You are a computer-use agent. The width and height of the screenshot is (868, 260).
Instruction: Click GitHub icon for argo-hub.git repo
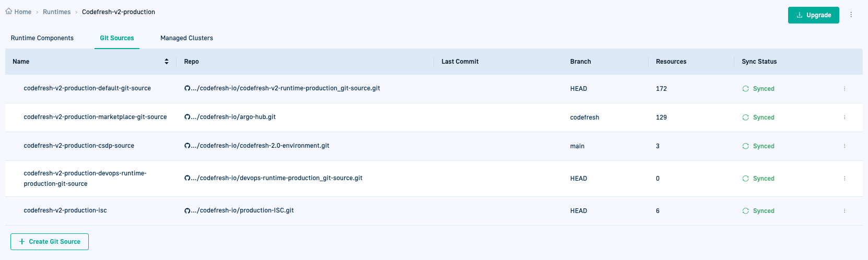pyautogui.click(x=187, y=117)
